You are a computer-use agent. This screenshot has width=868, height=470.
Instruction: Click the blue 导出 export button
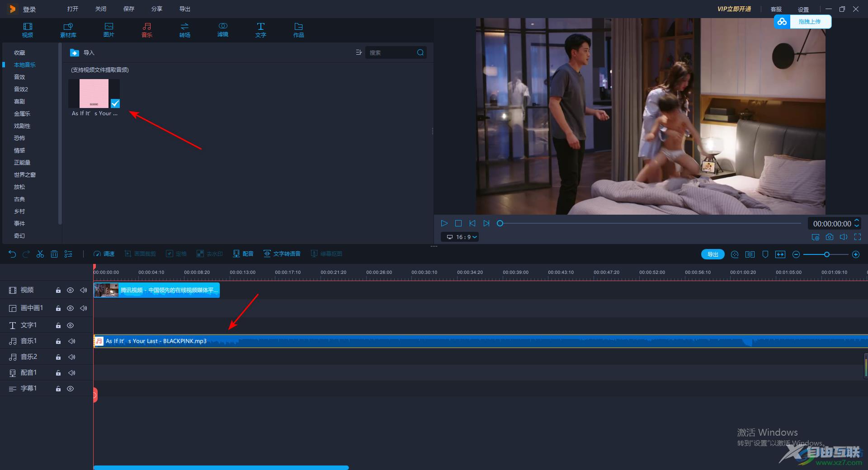click(x=713, y=254)
